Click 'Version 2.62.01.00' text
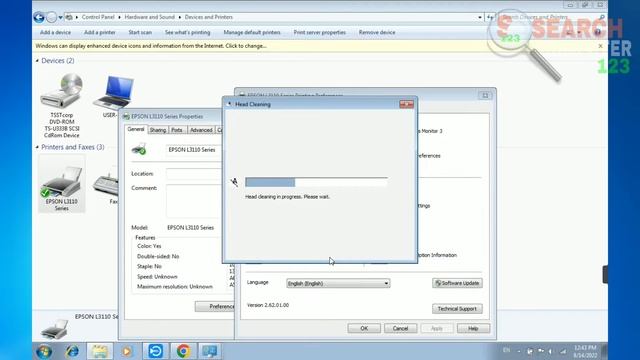 coord(268,305)
